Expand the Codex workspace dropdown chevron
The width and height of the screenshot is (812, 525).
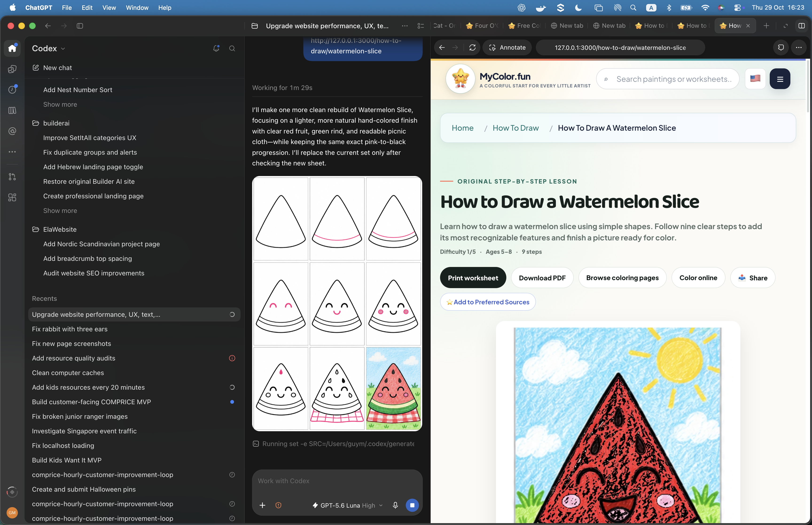[63, 49]
